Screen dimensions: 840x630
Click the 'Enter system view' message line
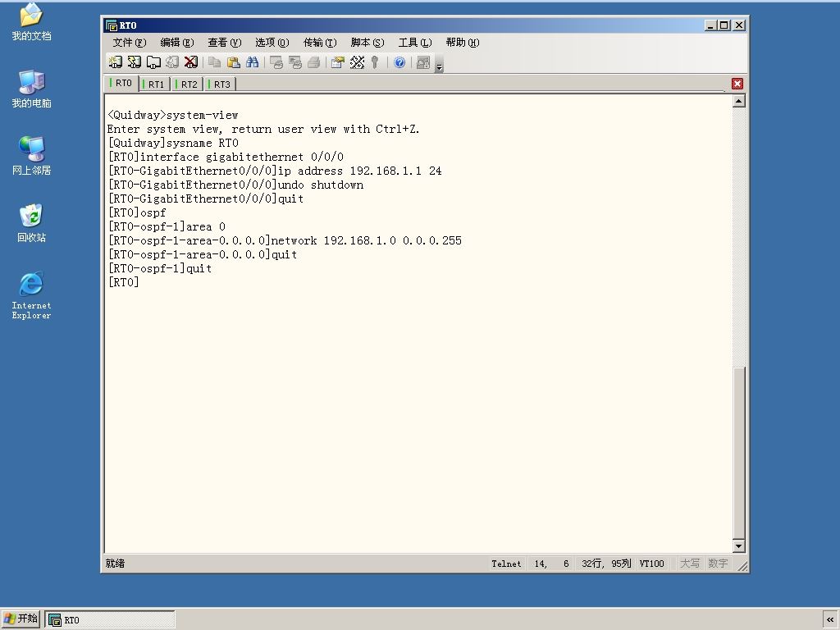(263, 129)
